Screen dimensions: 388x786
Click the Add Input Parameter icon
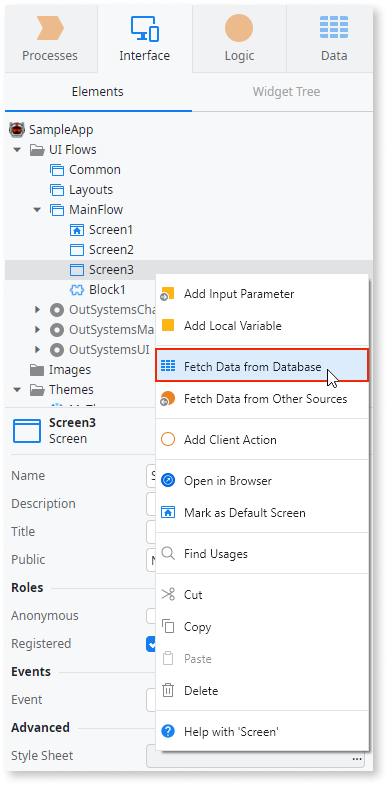coord(167,294)
